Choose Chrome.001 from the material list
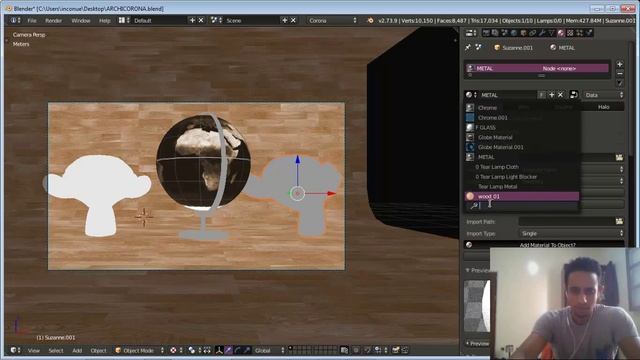 [x=522, y=118]
